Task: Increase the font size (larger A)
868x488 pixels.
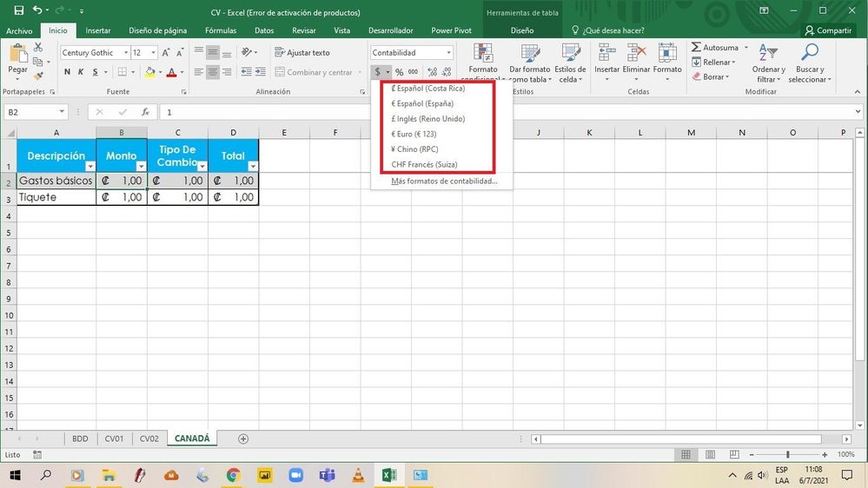Action: (x=165, y=53)
